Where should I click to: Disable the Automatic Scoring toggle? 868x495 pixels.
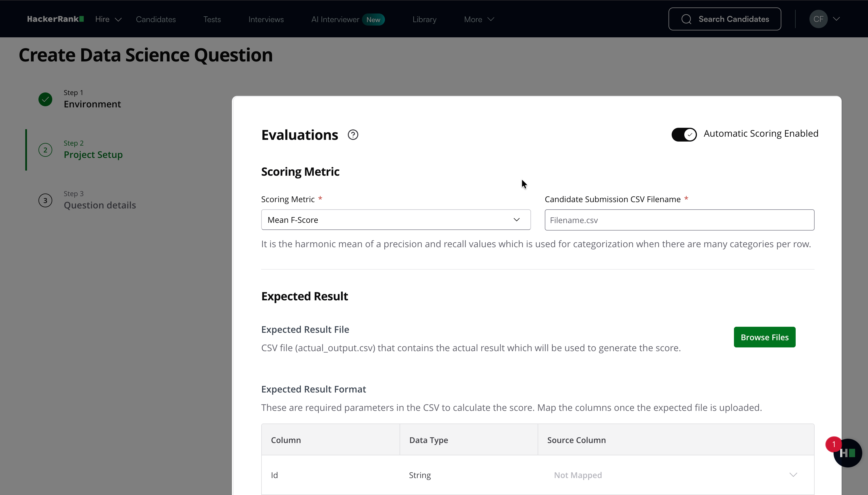point(684,134)
